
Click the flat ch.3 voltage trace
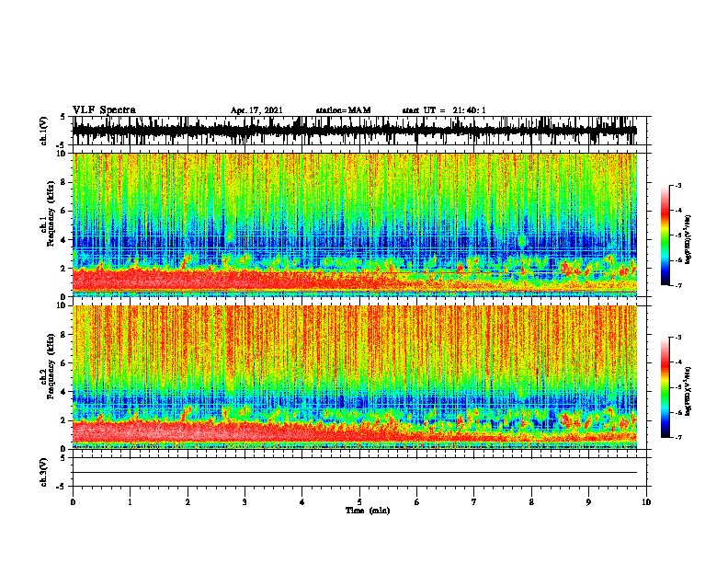pyautogui.click(x=355, y=473)
